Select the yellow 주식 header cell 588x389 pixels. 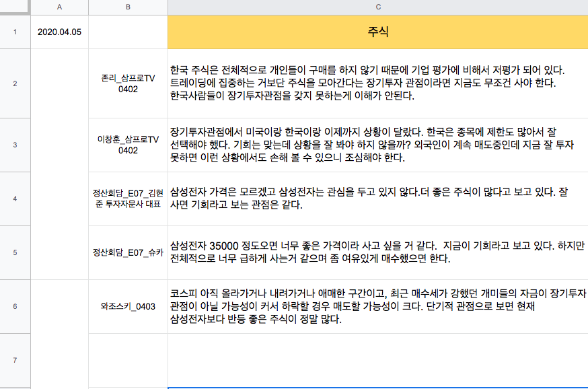pyautogui.click(x=377, y=32)
